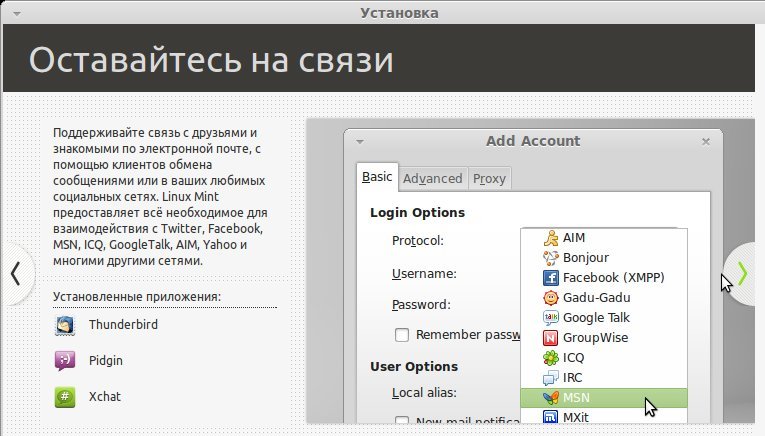Click the Facebook (XMPP) icon
The image size is (765, 436).
click(551, 278)
